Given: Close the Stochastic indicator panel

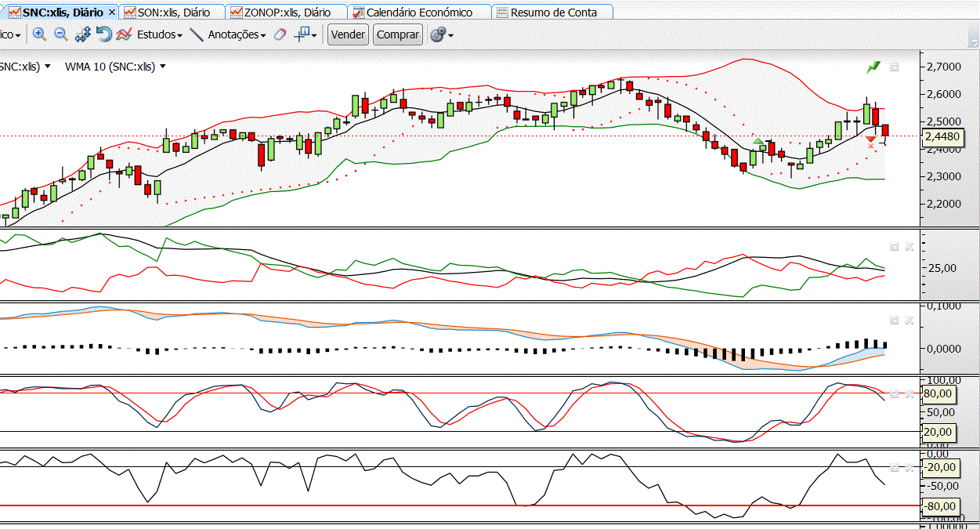Looking at the screenshot, I should 909,393.
